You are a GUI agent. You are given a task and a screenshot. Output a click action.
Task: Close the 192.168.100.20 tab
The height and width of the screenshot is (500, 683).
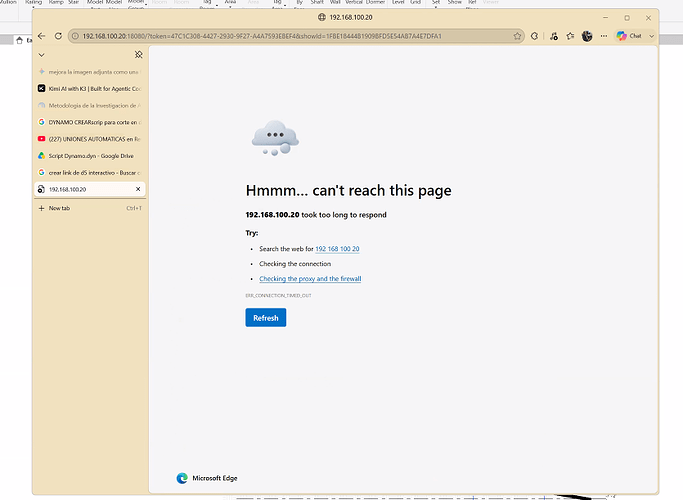(x=138, y=189)
